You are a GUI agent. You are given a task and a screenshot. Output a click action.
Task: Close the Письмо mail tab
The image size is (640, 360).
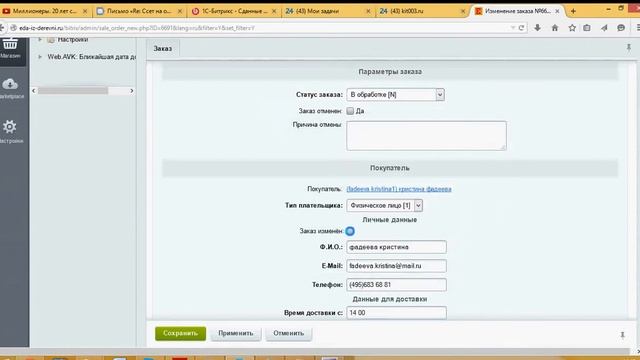click(180, 11)
